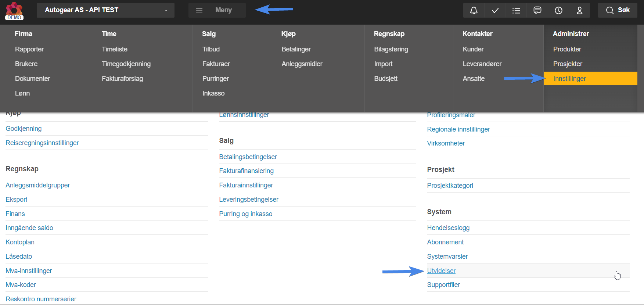Open Dokumenter from the Firma menu
Viewport: 644px width, 305px height.
pos(32,79)
